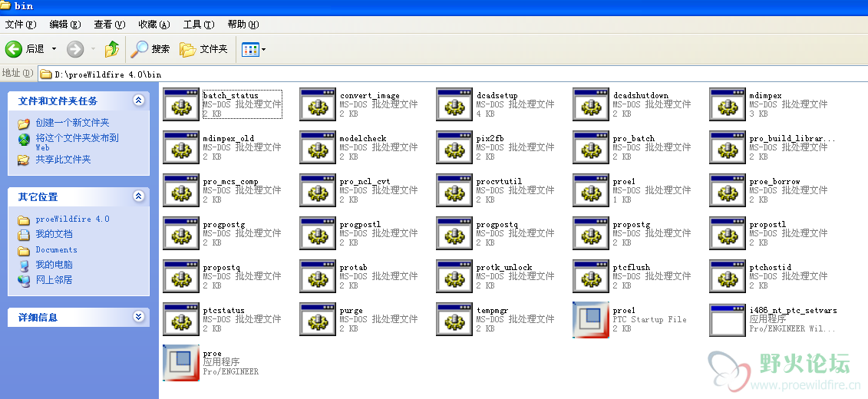Select the protk_unlock batch file icon
Viewport: 868px width, 399px height.
(x=454, y=276)
